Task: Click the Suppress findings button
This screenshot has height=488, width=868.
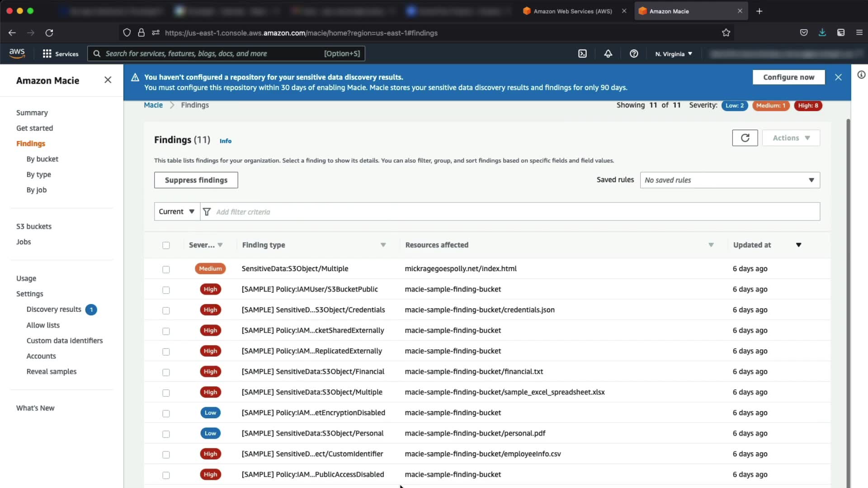Action: coord(196,180)
